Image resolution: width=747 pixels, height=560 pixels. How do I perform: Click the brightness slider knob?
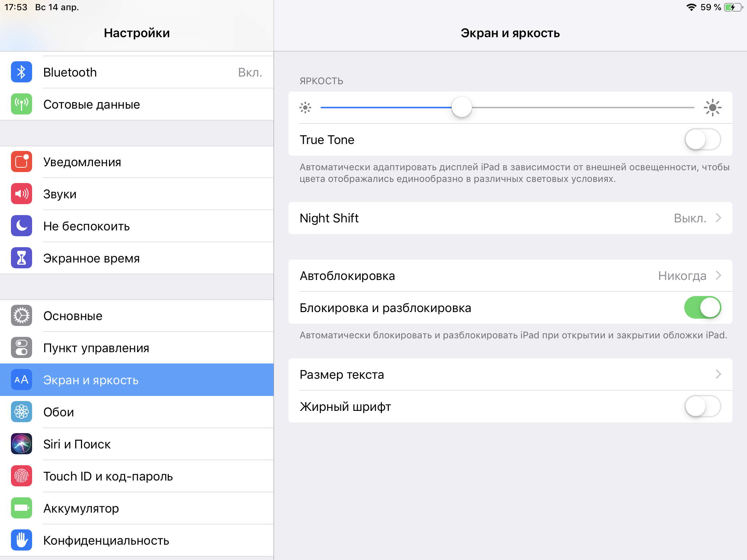pyautogui.click(x=461, y=107)
